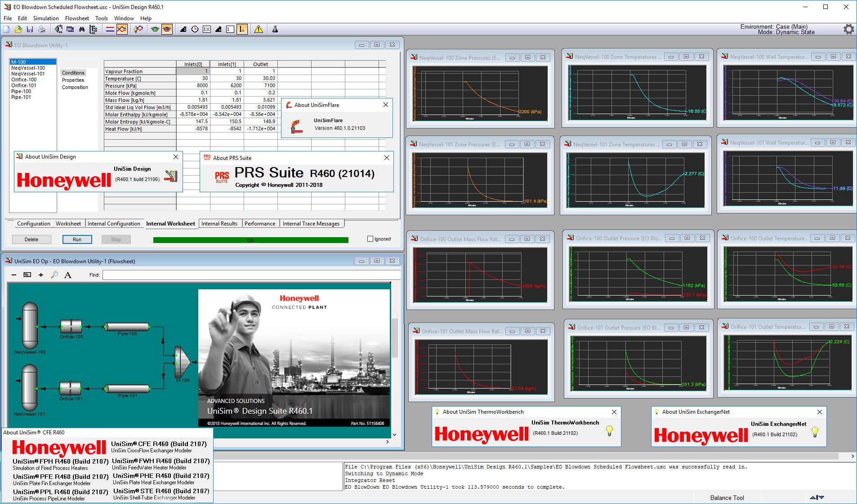The height and width of the screenshot is (504, 857).
Task: Create a new case with the New icon
Action: point(7,29)
